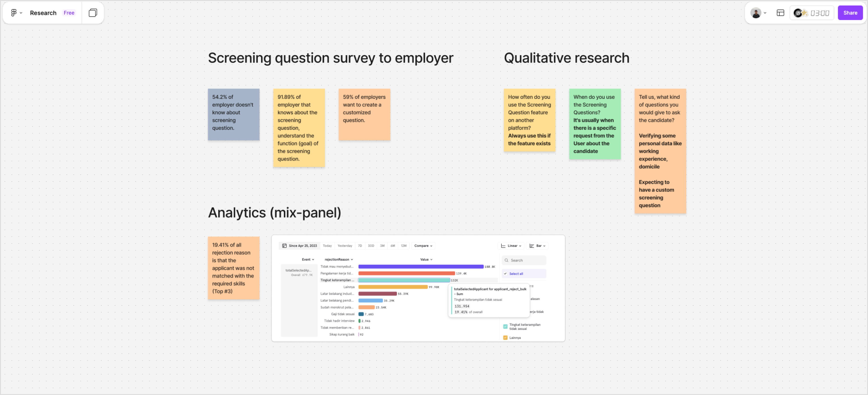The image size is (868, 395).
Task: Expand the Compare dropdown
Action: pyautogui.click(x=423, y=246)
